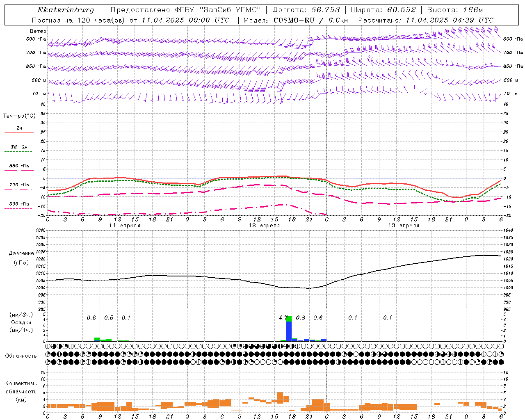The height and width of the screenshot is (420, 525).
Task: Click the 'Осадки' precipitation label
Action: click(x=21, y=322)
